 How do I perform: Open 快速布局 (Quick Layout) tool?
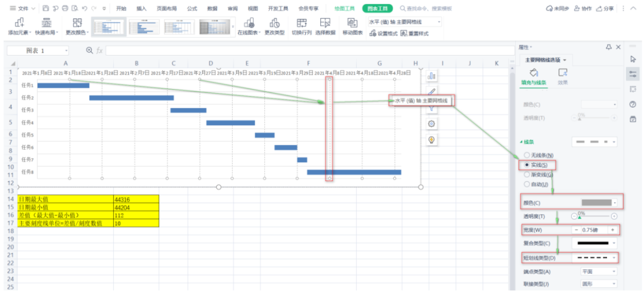pos(47,27)
